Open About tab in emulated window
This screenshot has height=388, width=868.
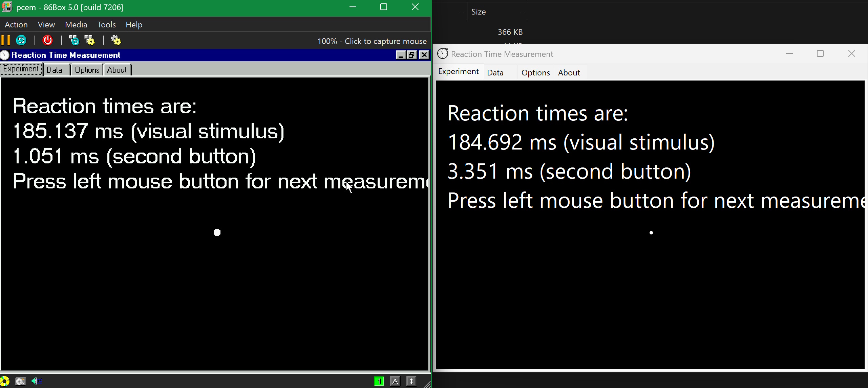(117, 70)
